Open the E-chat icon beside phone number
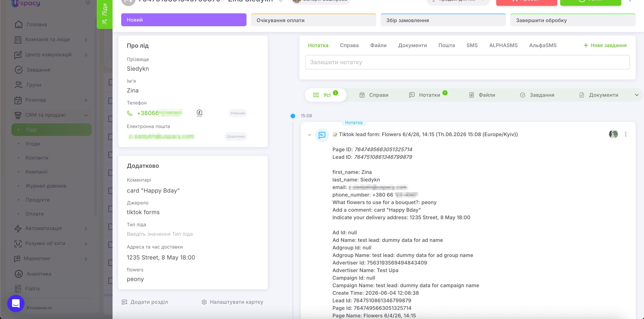Image resolution: width=644 pixels, height=319 pixels. [199, 113]
